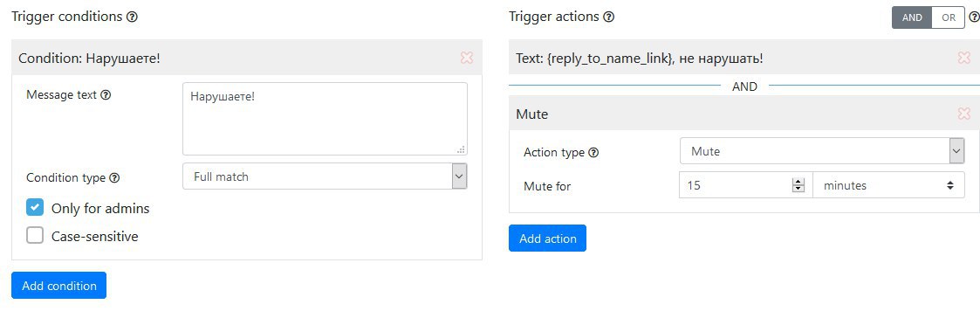Uncheck Only for admins checkbox
980x318 pixels.
pos(35,207)
